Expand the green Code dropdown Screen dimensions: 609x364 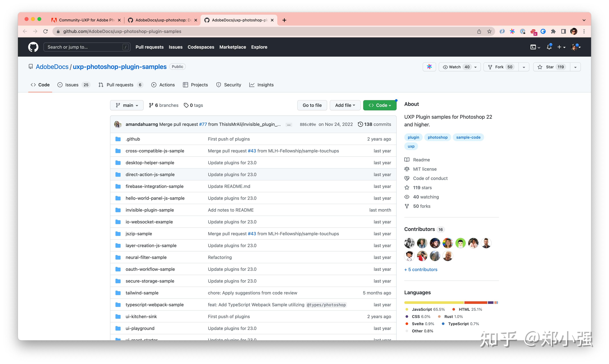380,105
